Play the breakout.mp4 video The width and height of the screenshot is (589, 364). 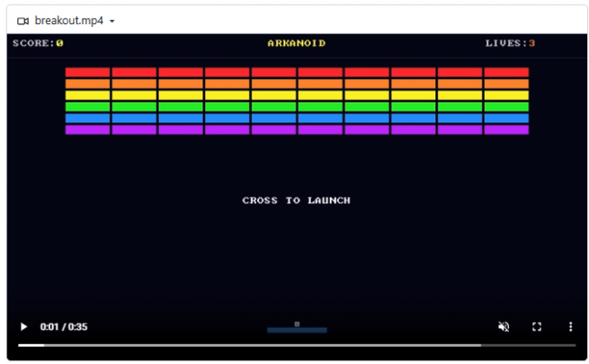[x=23, y=327]
